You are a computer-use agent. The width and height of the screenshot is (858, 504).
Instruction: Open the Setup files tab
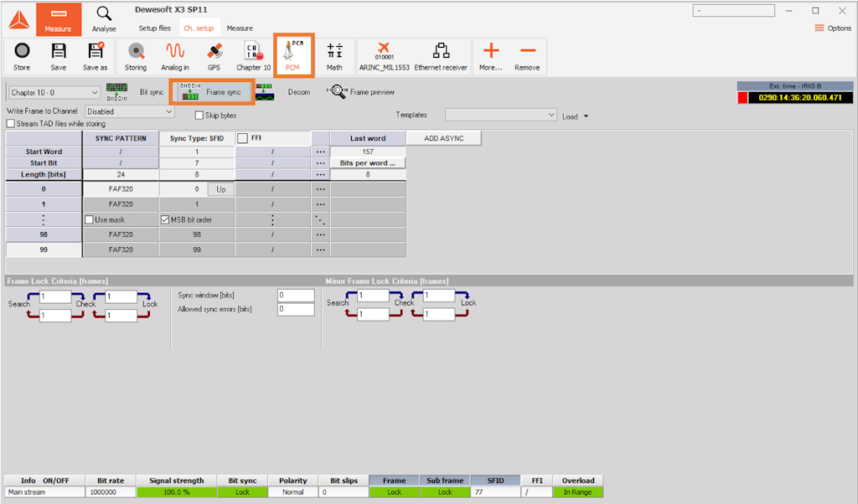coord(154,28)
